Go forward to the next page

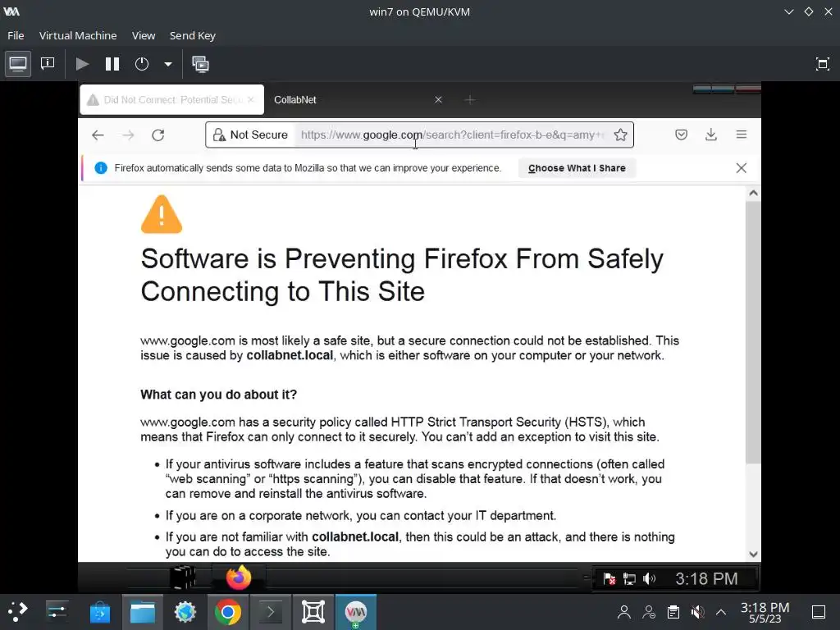point(128,135)
